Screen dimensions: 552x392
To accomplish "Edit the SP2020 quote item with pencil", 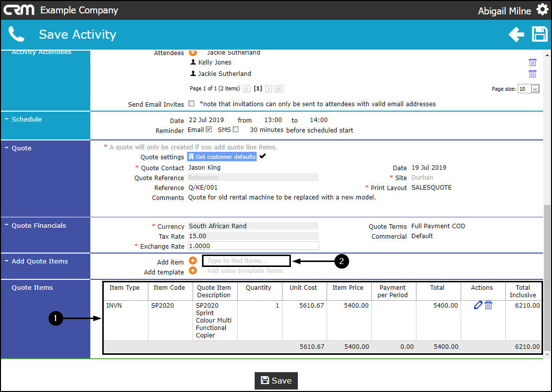I will (478, 306).
